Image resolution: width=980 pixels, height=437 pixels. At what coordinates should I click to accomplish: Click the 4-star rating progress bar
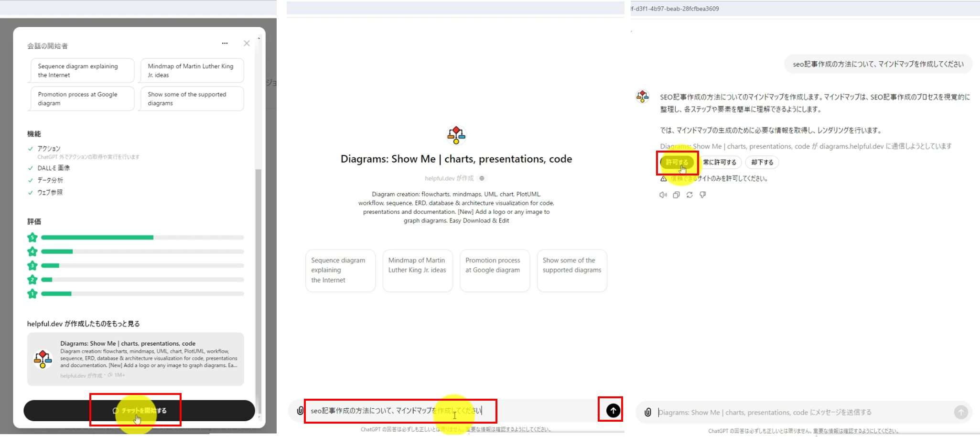[x=142, y=251]
